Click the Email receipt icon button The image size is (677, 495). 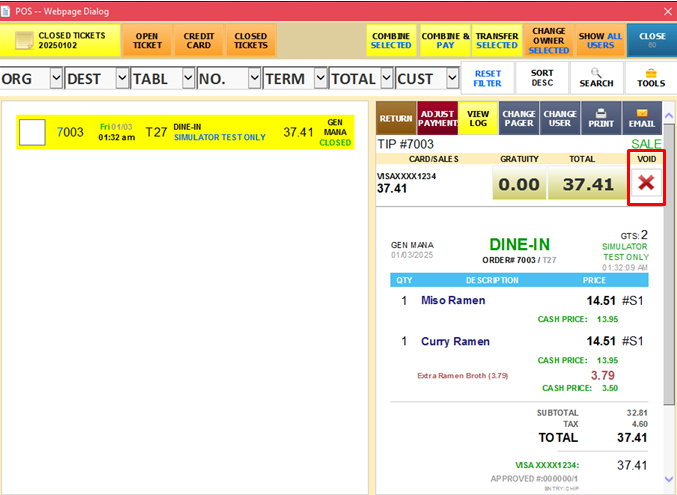(x=642, y=118)
